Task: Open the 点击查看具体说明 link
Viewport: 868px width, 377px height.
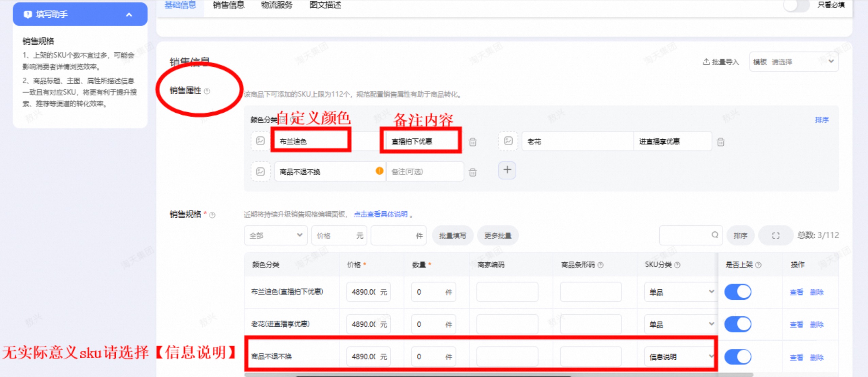Action: [381, 214]
